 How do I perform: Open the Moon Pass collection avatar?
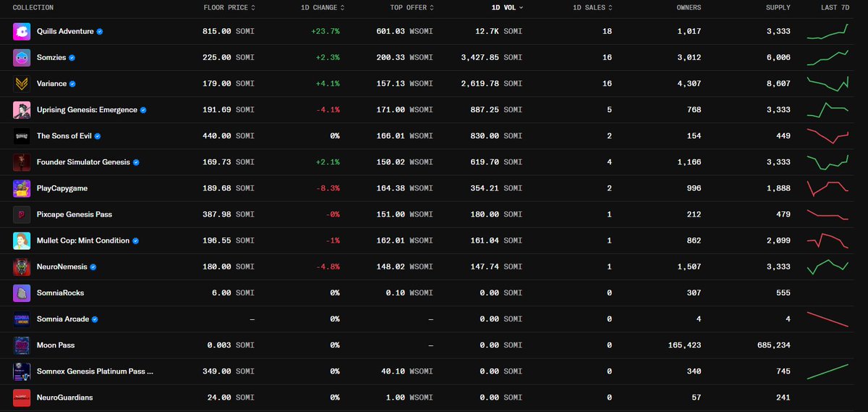tap(22, 345)
